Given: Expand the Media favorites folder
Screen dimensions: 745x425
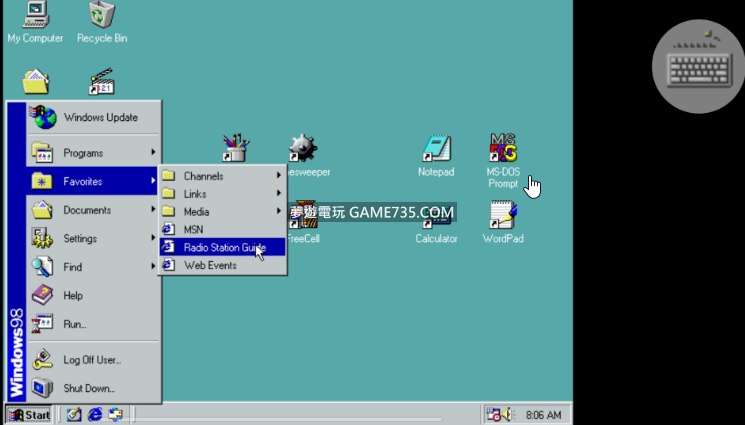Looking at the screenshot, I should click(222, 212).
